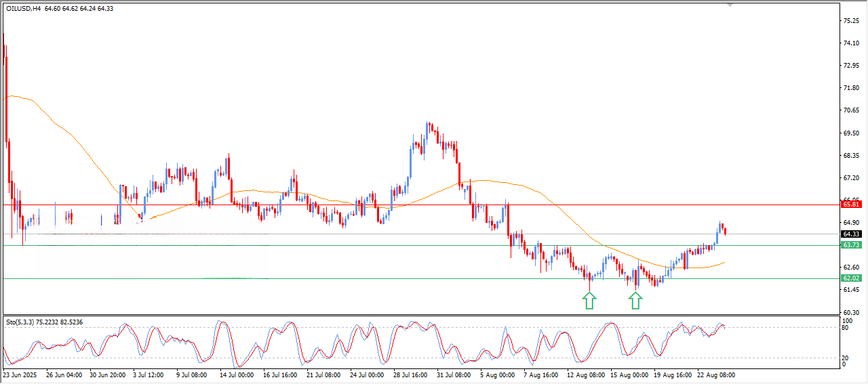The width and height of the screenshot is (868, 384).
Task: Click the 70.65 price axis label
Action: 851,110
